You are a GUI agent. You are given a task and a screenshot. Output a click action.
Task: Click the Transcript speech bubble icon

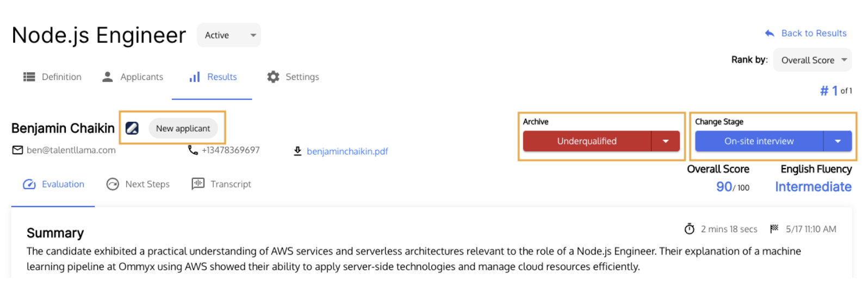click(x=198, y=184)
